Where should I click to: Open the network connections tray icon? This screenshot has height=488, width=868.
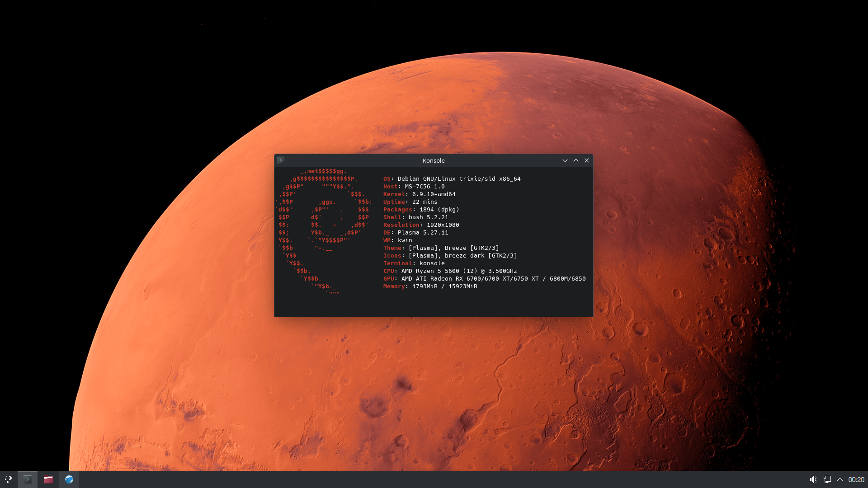pyautogui.click(x=827, y=479)
